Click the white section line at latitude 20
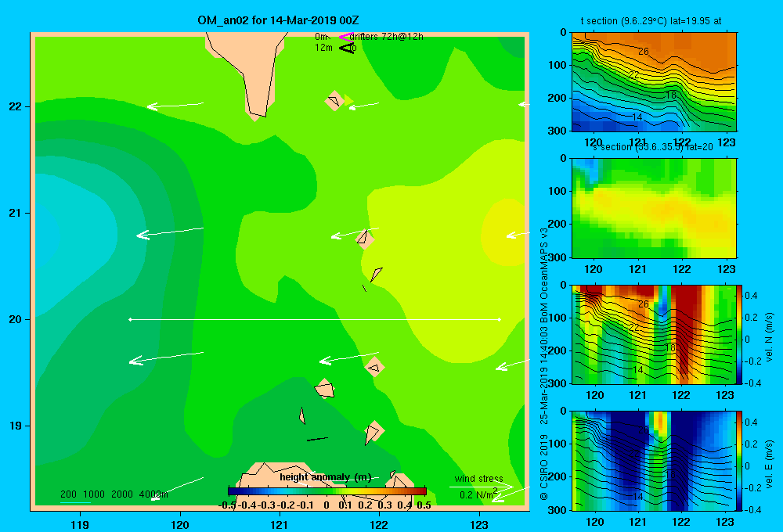This screenshot has height=532, width=783. pyautogui.click(x=315, y=319)
